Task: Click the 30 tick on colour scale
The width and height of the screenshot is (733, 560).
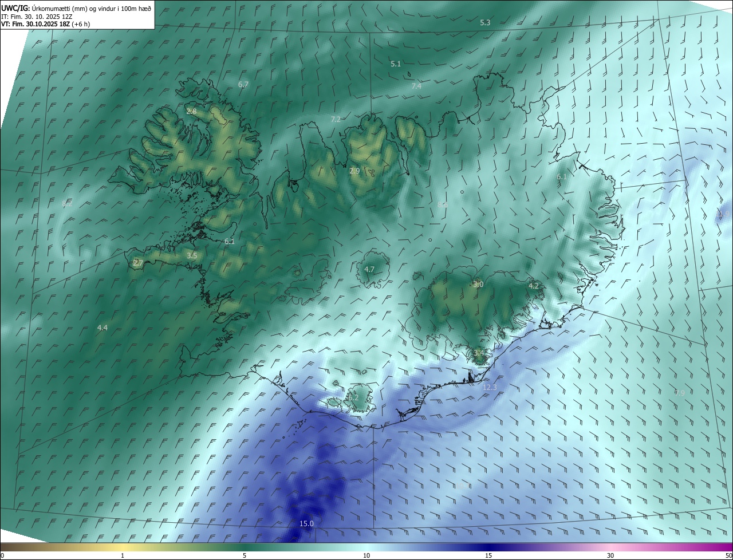Action: (610, 555)
